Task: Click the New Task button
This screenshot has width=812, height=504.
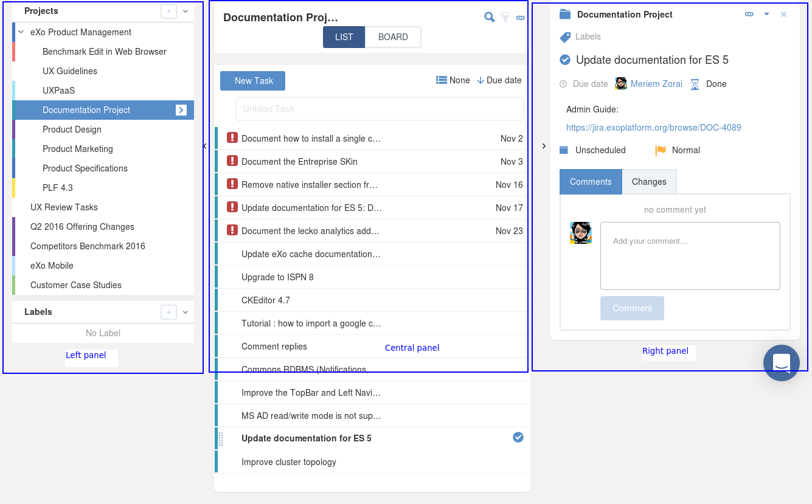Action: 252,81
